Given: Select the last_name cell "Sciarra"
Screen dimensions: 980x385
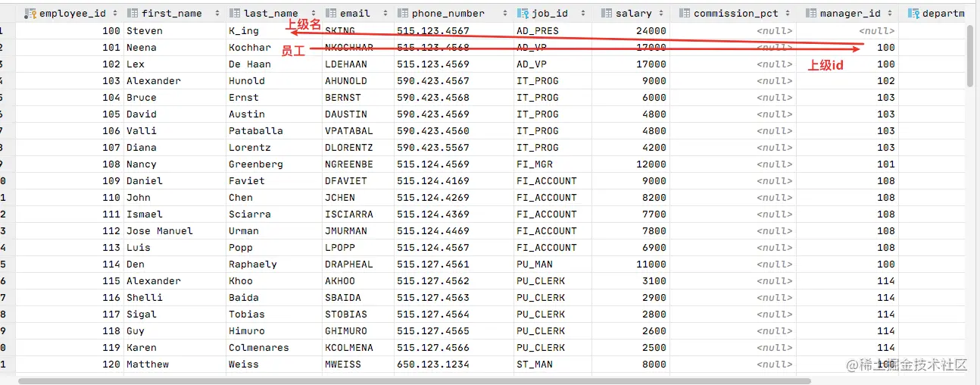Looking at the screenshot, I should point(249,214).
